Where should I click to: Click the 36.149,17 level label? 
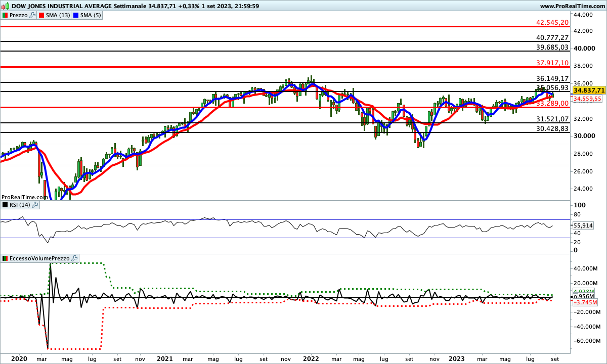pos(553,79)
